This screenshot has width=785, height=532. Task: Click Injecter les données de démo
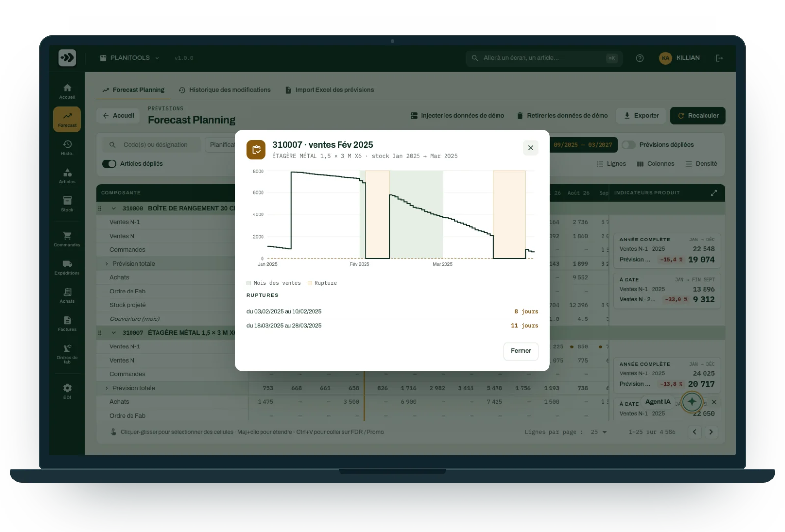[x=457, y=116]
